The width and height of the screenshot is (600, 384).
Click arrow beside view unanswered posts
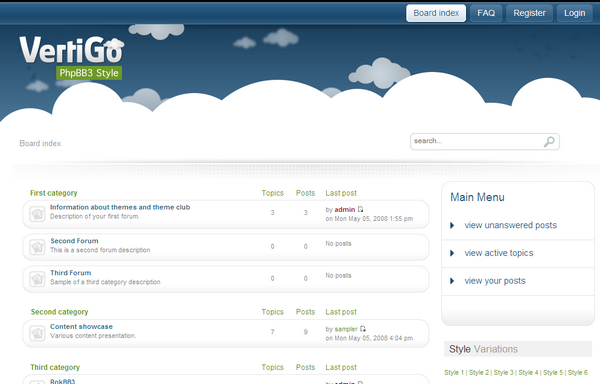[x=452, y=225]
